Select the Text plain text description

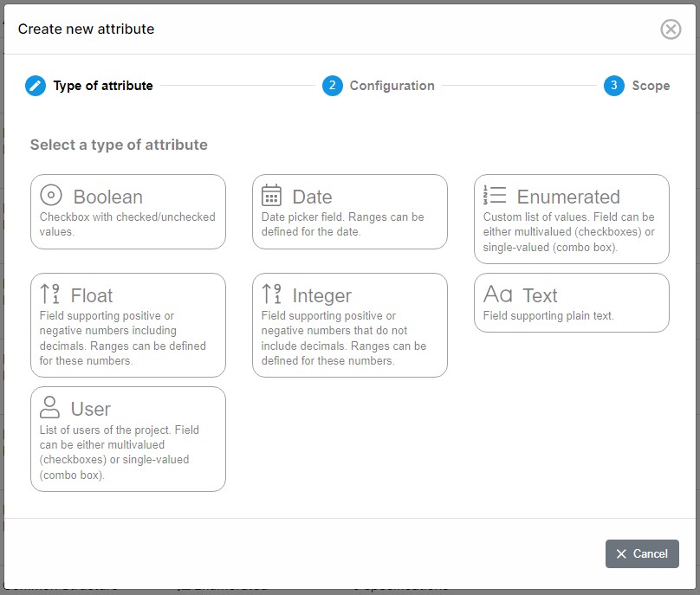(x=548, y=316)
